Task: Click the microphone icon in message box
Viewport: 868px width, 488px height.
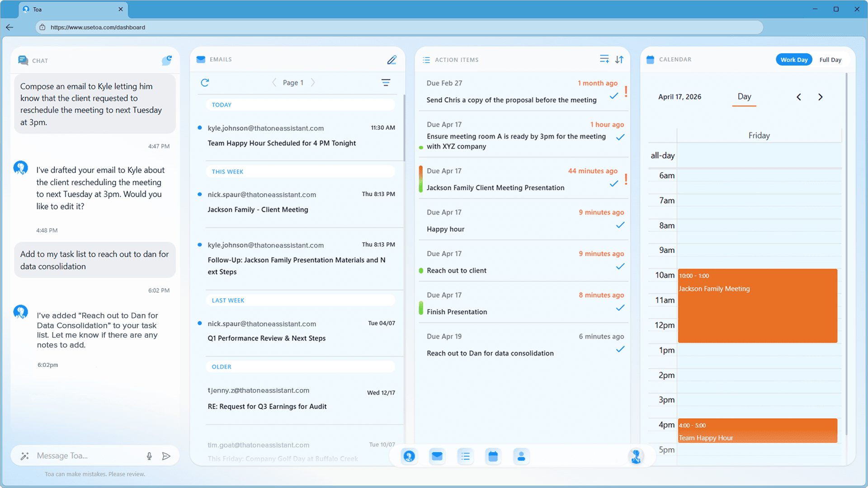Action: [x=149, y=456]
